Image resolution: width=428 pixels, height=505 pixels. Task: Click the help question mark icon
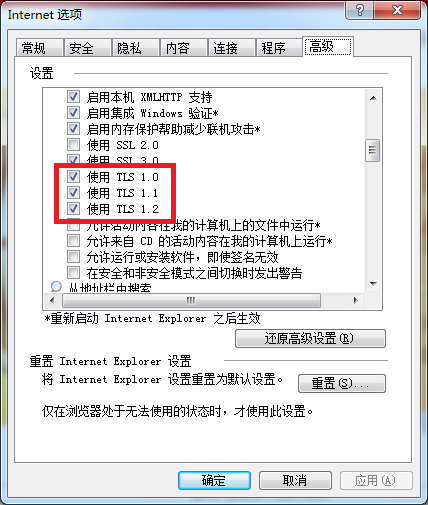pos(360,10)
